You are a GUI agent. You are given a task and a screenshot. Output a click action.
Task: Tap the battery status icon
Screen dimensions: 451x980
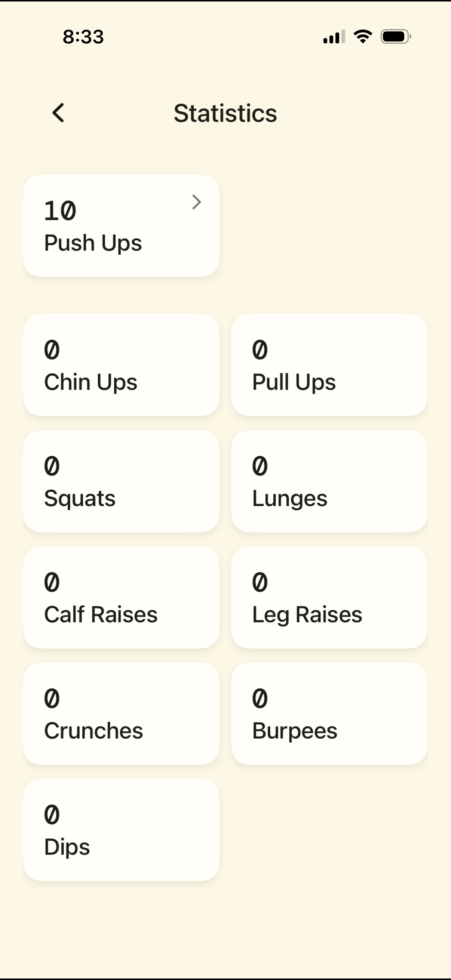tap(395, 37)
